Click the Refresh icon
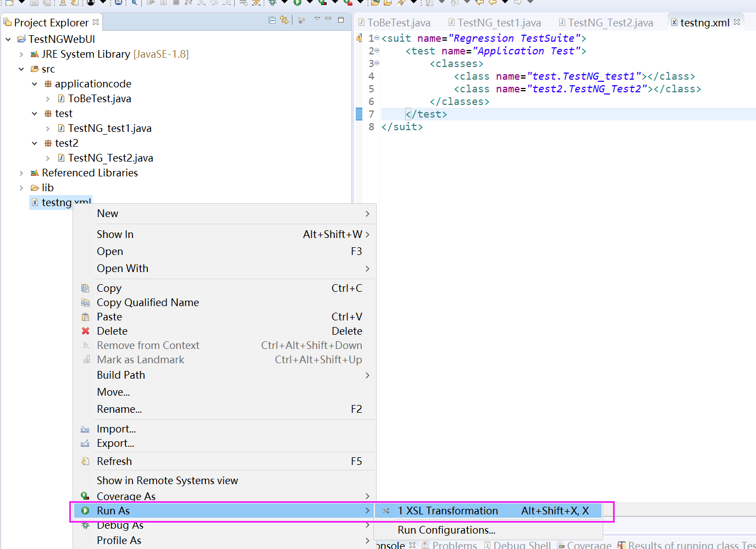This screenshot has height=549, width=756. pyautogui.click(x=85, y=461)
